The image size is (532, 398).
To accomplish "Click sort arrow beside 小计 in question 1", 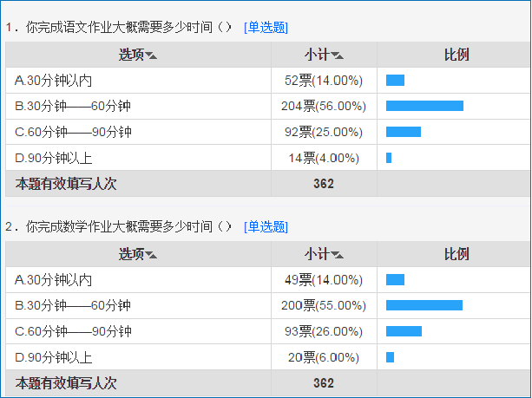I will click(338, 56).
